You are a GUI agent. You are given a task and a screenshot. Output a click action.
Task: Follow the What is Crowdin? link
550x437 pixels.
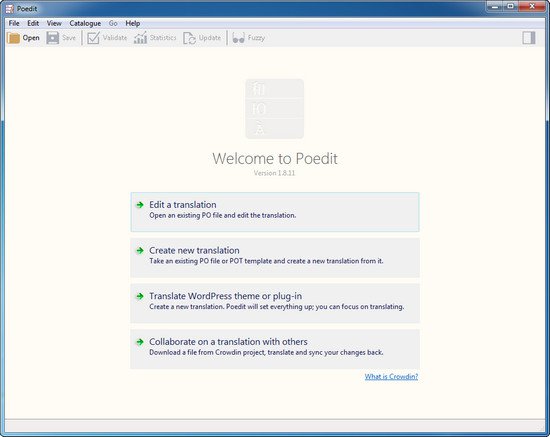(391, 377)
